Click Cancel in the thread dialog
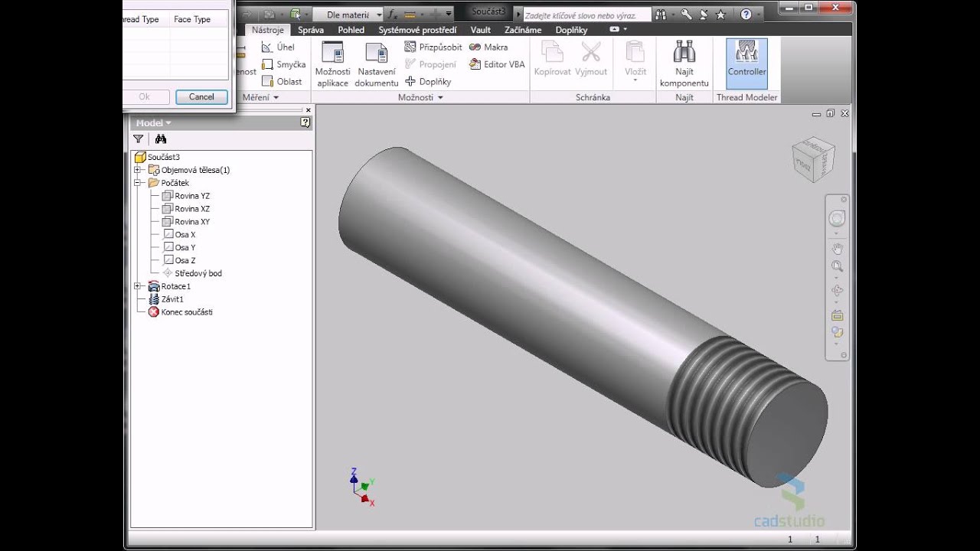Viewport: 980px width, 551px height. [201, 97]
